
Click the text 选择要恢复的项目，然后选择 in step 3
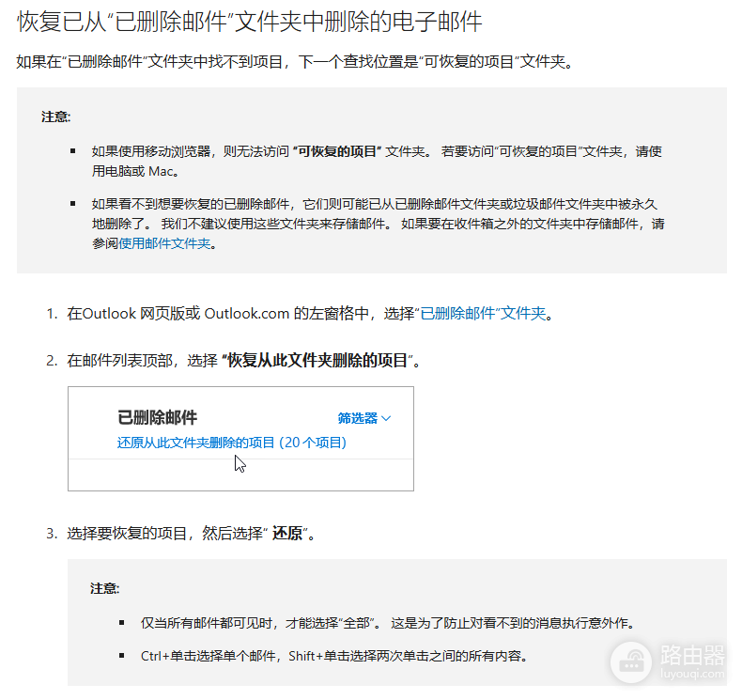(x=164, y=534)
